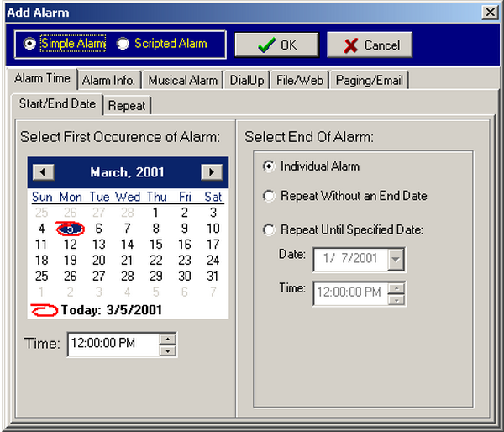
Task: Select March 5 in the calendar
Action: (x=70, y=229)
